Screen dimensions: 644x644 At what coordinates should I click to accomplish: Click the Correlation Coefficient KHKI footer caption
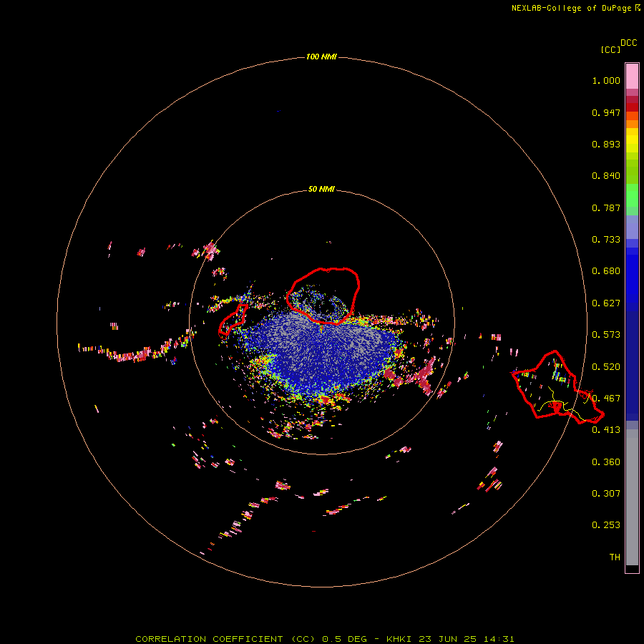(x=324, y=639)
